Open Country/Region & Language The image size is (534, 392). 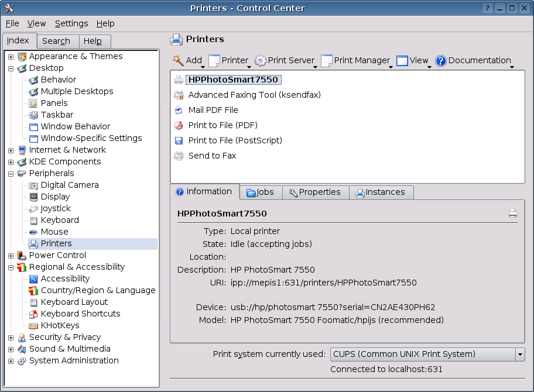[98, 290]
